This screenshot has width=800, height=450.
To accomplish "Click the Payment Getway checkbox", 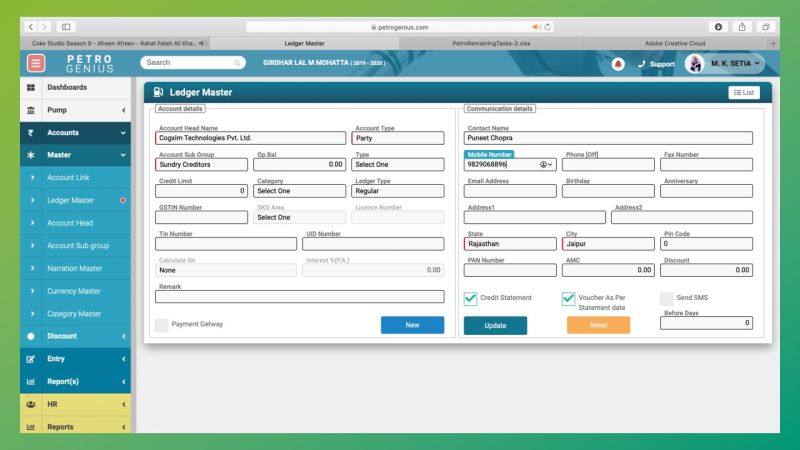I will pos(161,324).
